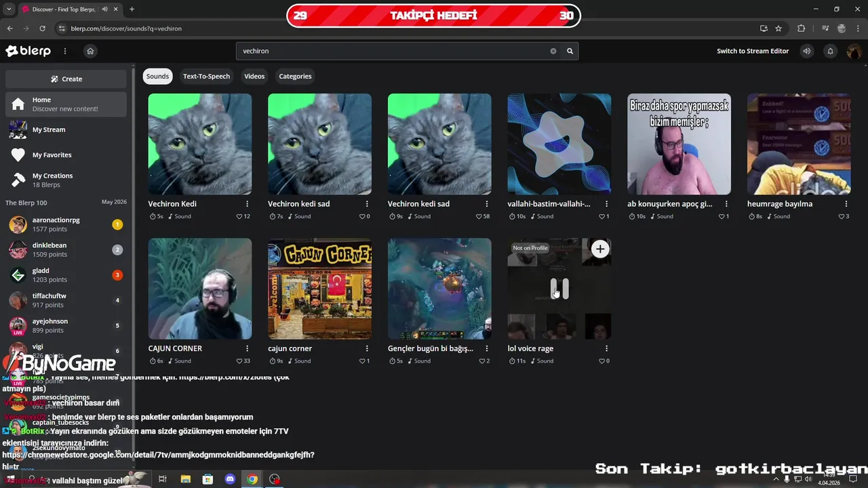Open options for CAJUN CORNER sound
Viewport: 868px width, 488px height.
click(247, 348)
